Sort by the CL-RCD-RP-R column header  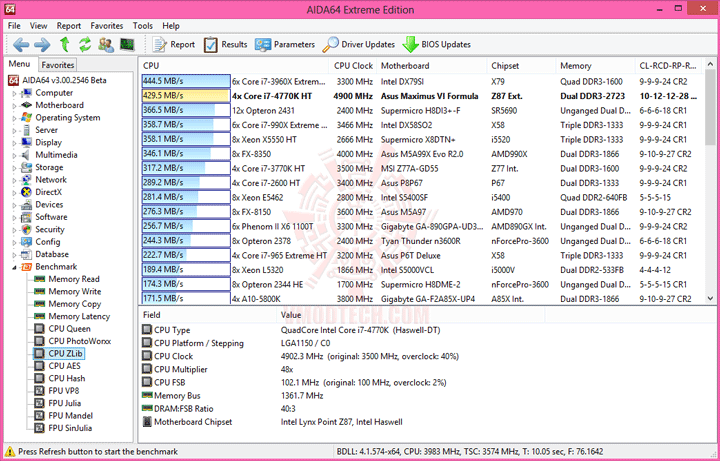(668, 66)
